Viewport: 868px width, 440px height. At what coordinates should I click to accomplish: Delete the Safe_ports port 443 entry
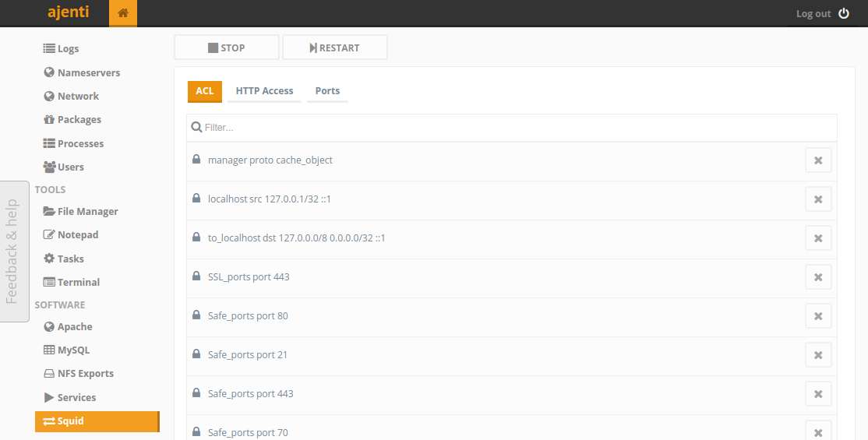point(818,394)
